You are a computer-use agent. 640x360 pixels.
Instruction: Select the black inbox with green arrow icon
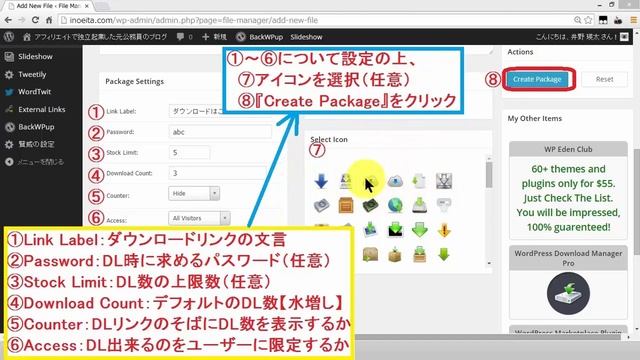coord(395,230)
